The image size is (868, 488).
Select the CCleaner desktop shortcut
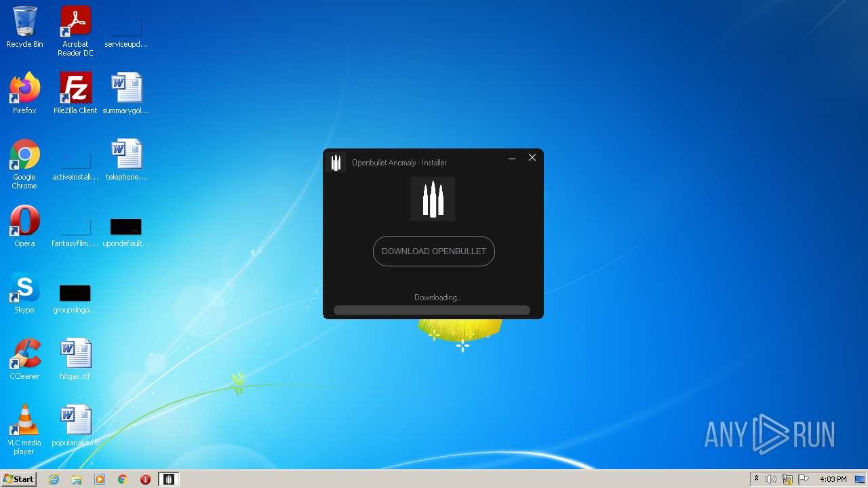point(24,359)
